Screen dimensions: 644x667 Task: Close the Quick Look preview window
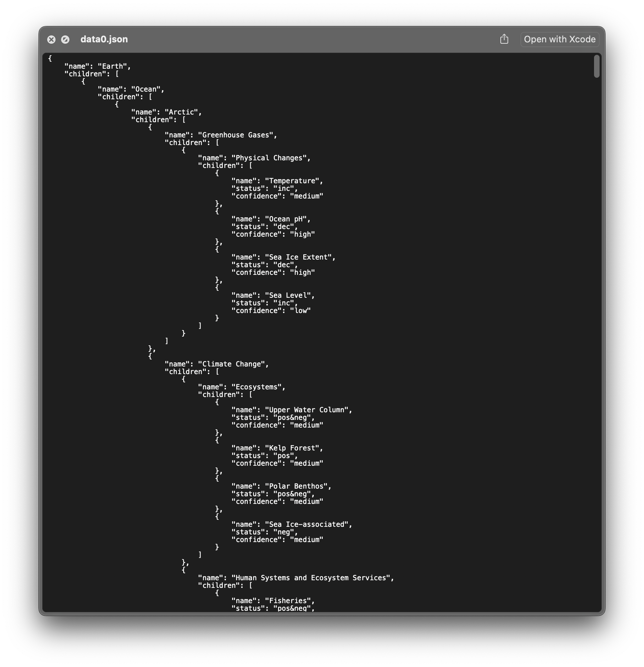pyautogui.click(x=51, y=40)
